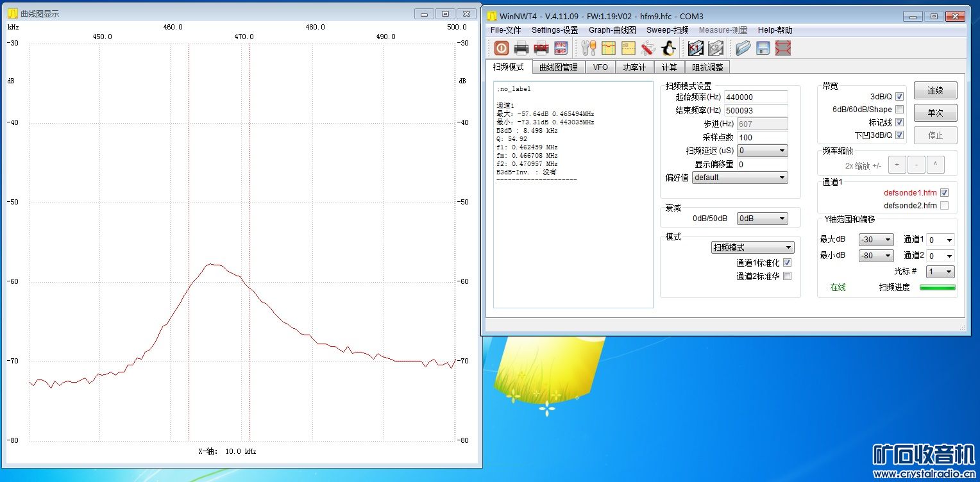Click the open folder toolbar icon
This screenshot has width=980, height=482.
pos(743,48)
